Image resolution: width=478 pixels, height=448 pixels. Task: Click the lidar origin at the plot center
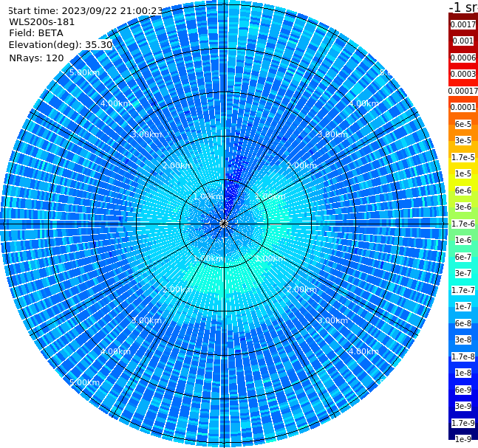(224, 224)
